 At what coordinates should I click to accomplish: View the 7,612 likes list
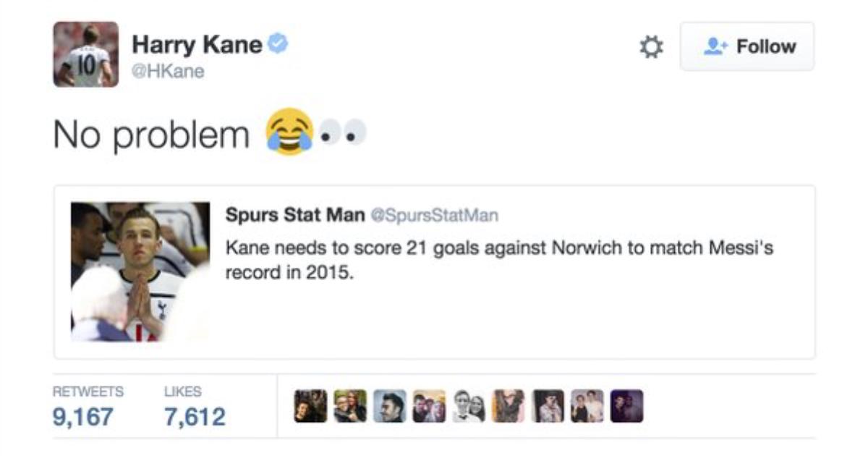(x=194, y=416)
